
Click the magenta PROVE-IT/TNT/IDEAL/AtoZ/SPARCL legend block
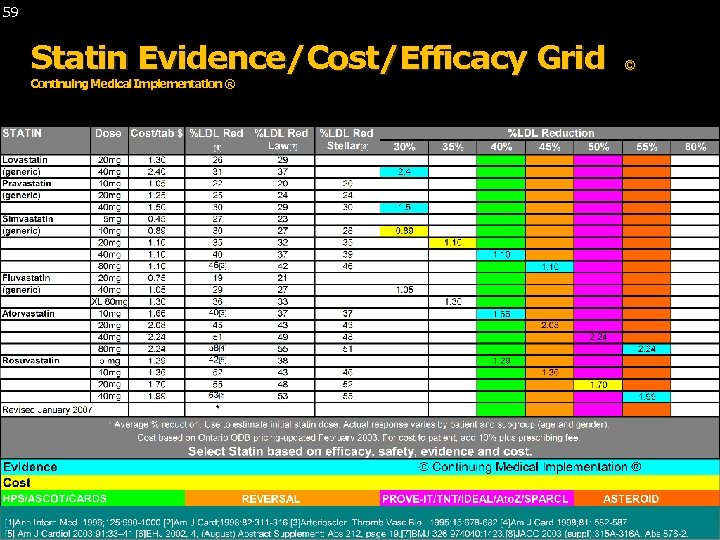click(477, 498)
